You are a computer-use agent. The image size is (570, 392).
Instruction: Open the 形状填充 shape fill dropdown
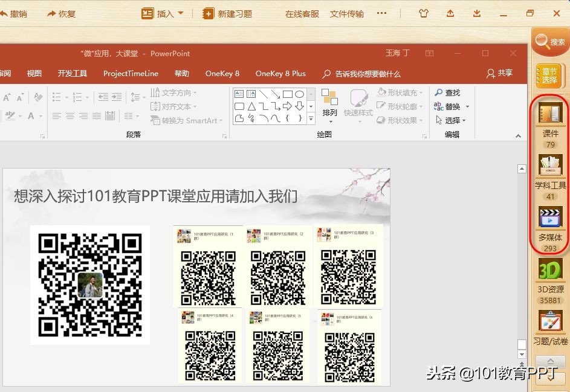400,92
